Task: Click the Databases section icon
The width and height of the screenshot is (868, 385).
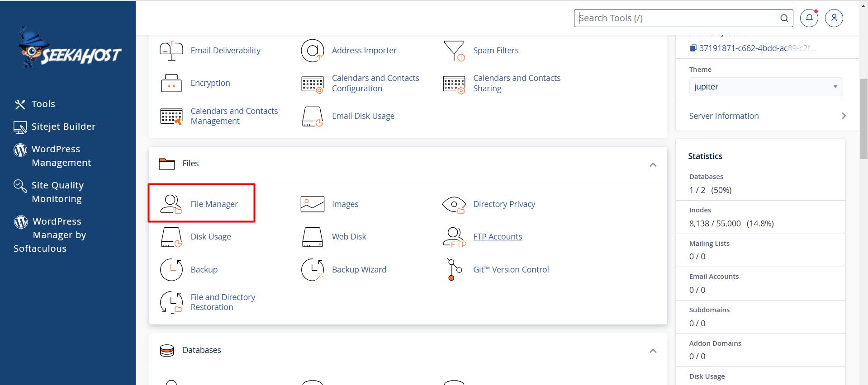Action: pyautogui.click(x=167, y=351)
